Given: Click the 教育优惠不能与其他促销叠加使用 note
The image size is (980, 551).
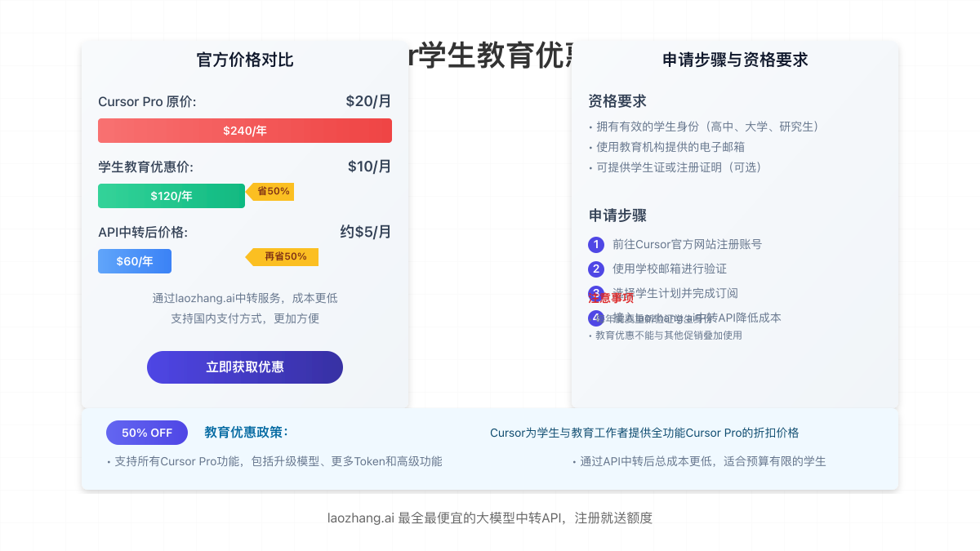Looking at the screenshot, I should [x=665, y=335].
